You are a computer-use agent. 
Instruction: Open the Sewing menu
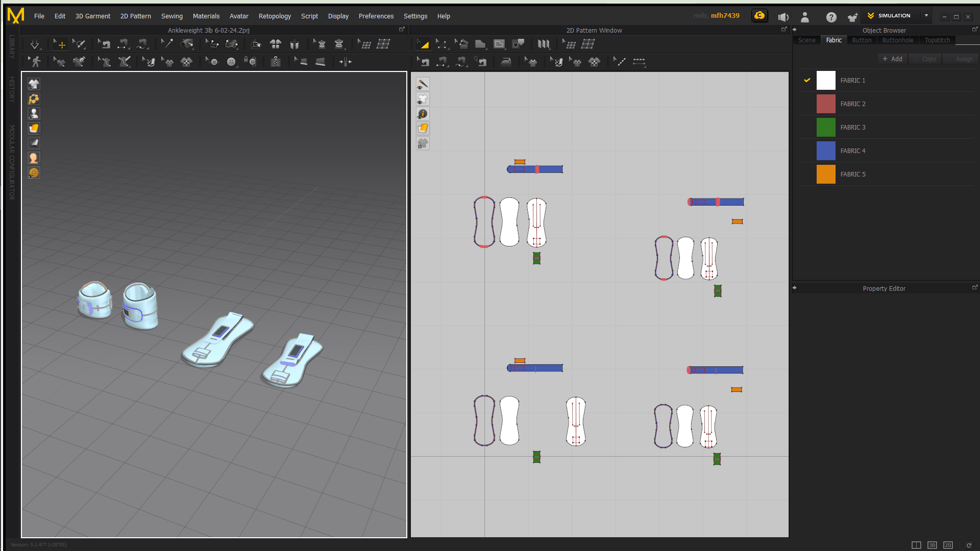click(171, 16)
